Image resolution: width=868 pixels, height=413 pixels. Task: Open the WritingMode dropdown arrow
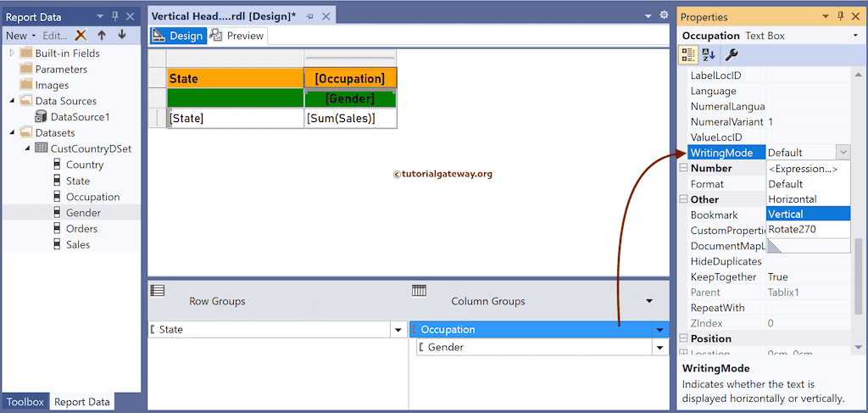click(843, 153)
